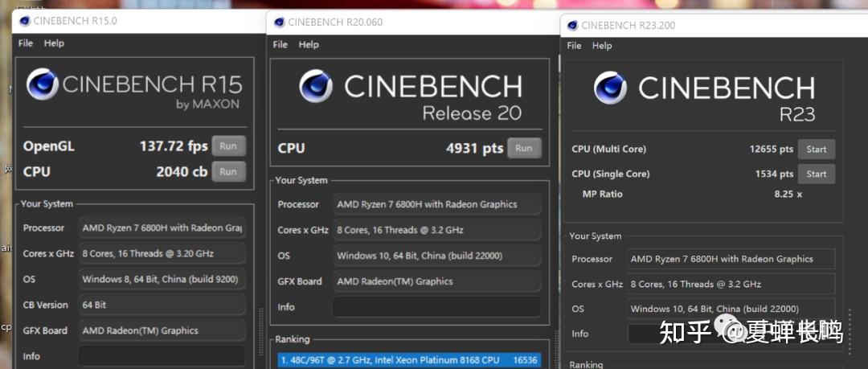This screenshot has height=369, width=868.
Task: Click the Windows 8 OS field in R15
Action: pos(162,279)
